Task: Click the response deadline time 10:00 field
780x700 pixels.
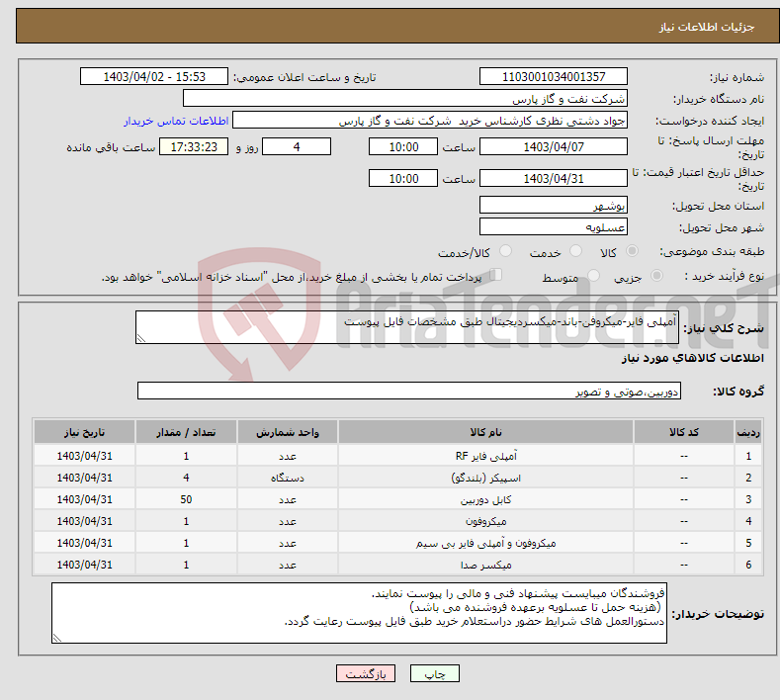Action: pos(403,146)
